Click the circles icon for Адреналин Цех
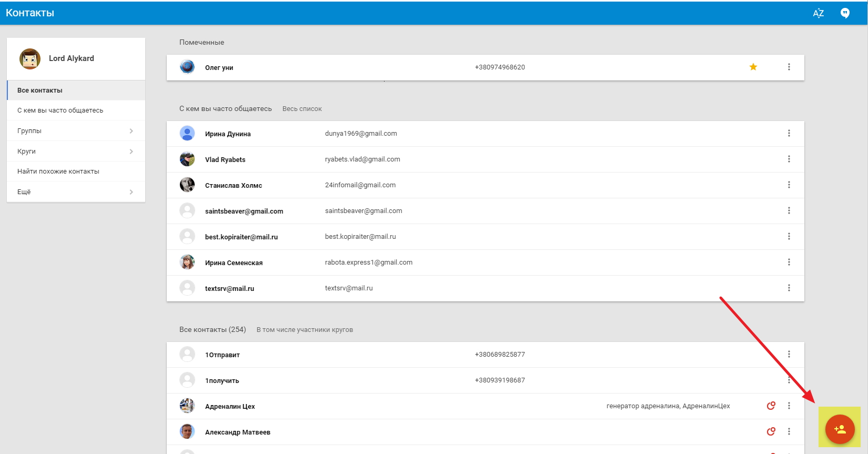Viewport: 868px width, 454px height. 771,406
